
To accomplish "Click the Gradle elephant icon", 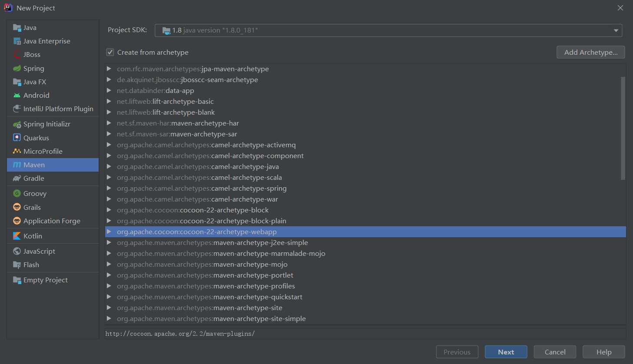I will [17, 179].
